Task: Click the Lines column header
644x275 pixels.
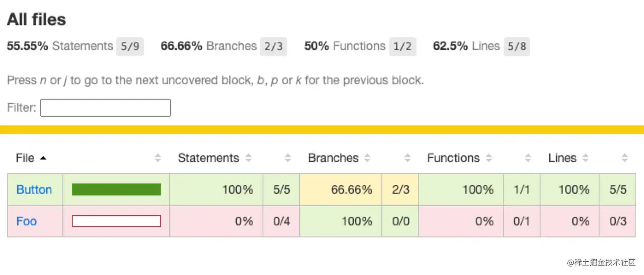Action: (562, 158)
